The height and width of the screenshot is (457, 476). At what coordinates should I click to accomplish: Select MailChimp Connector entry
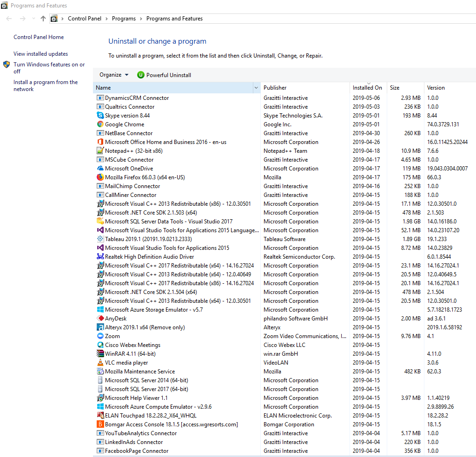pos(284,186)
